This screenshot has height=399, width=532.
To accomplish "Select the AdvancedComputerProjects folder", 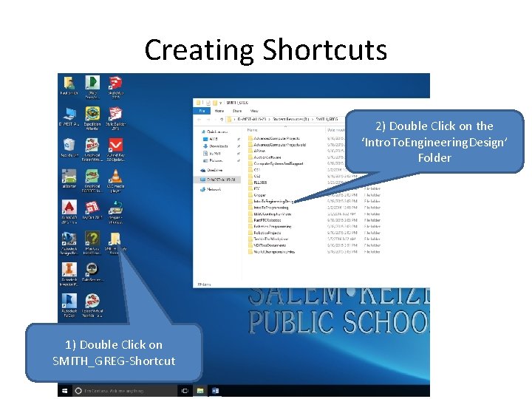I will (x=273, y=138).
